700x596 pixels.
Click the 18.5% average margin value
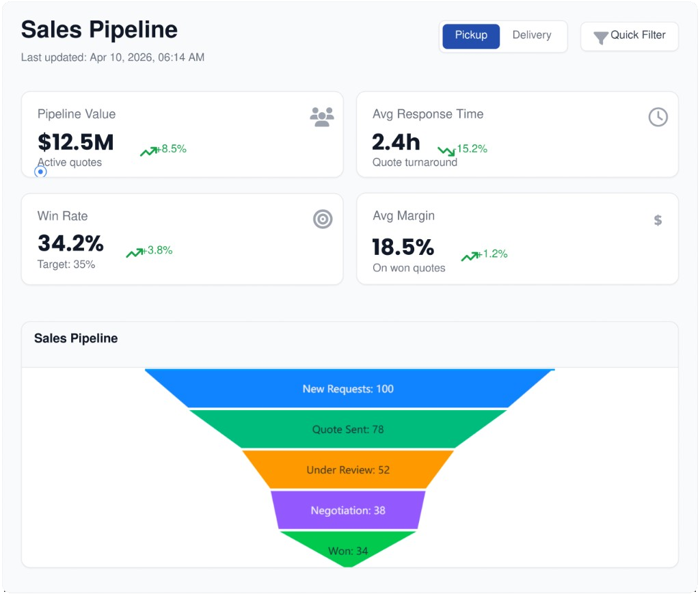click(403, 247)
